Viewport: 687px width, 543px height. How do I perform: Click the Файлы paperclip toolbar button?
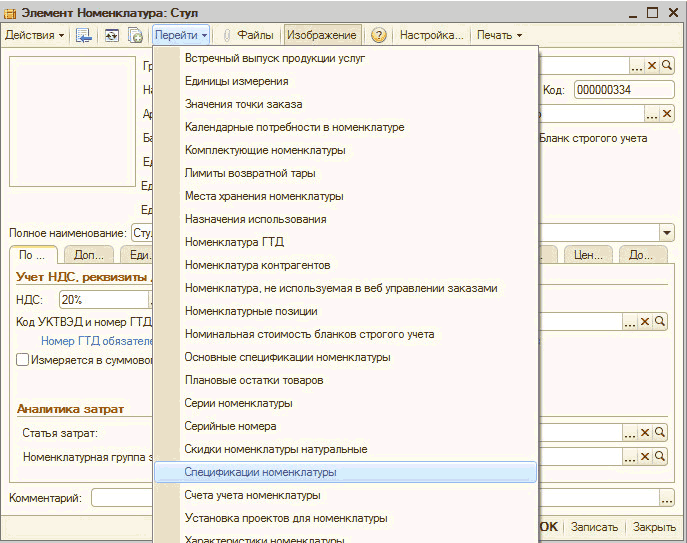248,35
